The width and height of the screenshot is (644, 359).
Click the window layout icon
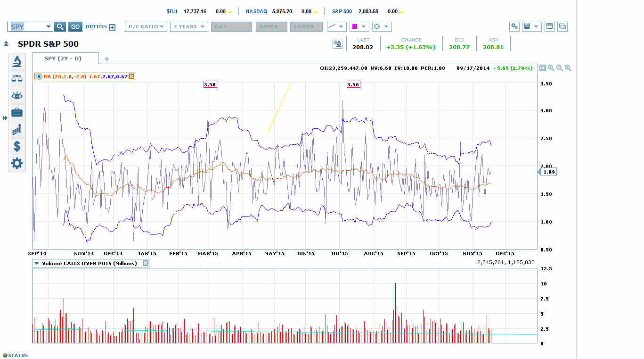pyautogui.click(x=549, y=27)
